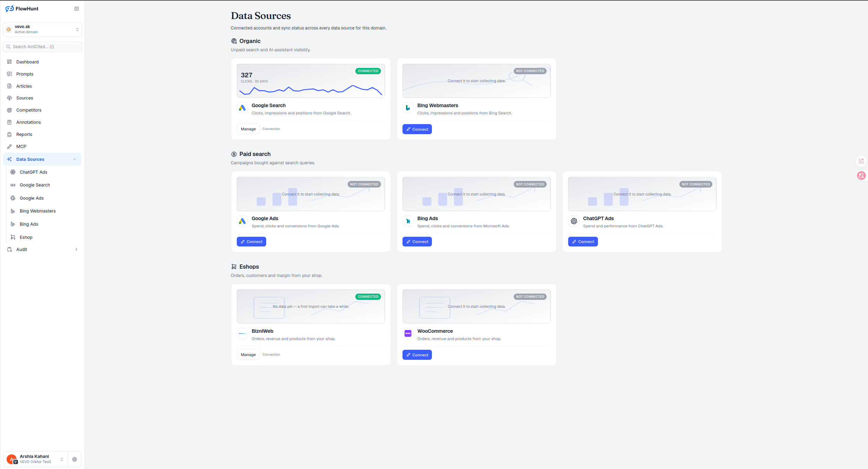Click the BizniWeb card logo icon
Screen dimensions: 868x469
point(242,333)
